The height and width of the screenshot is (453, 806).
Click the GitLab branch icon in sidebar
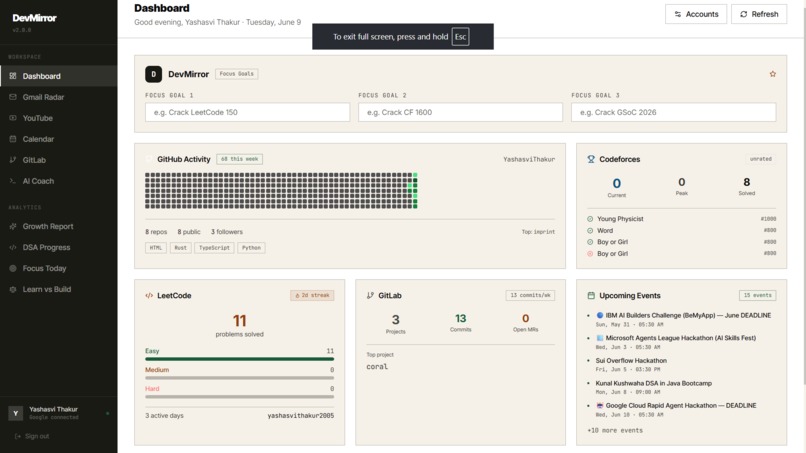(13, 160)
